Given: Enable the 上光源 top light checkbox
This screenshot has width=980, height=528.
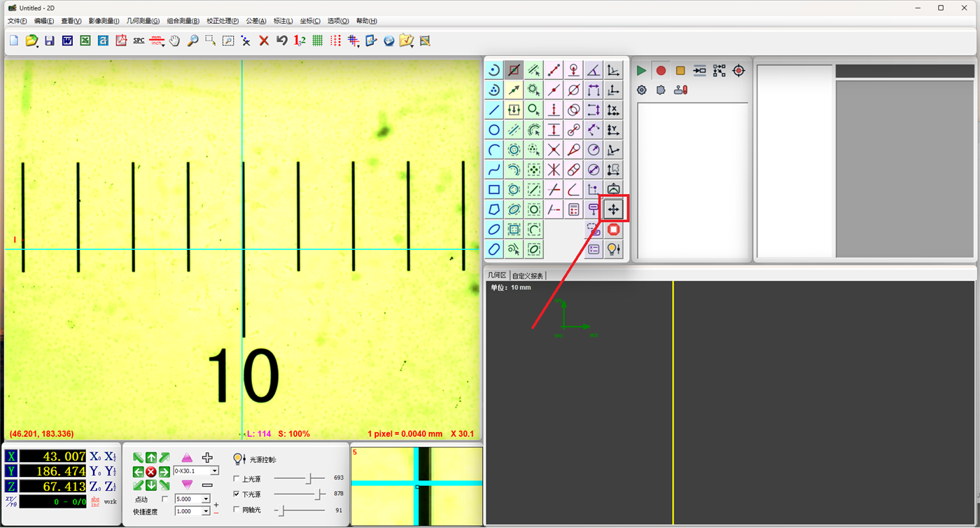Looking at the screenshot, I should pos(237,479).
